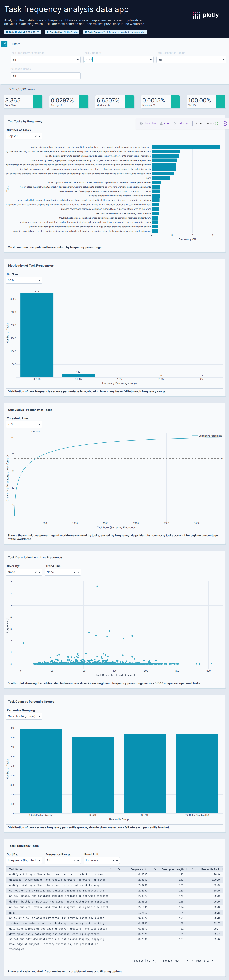The image size is (229, 980).
Task: Open Task Name column filter icon
Action: pos(110,869)
